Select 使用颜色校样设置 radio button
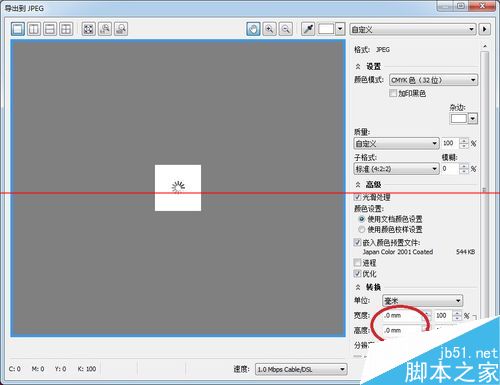 pos(362,229)
